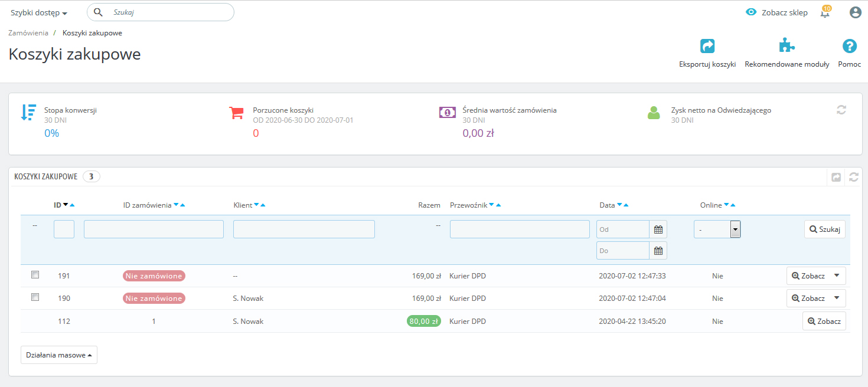
Task: Refresh the KPI statistics panel
Action: pos(841,110)
